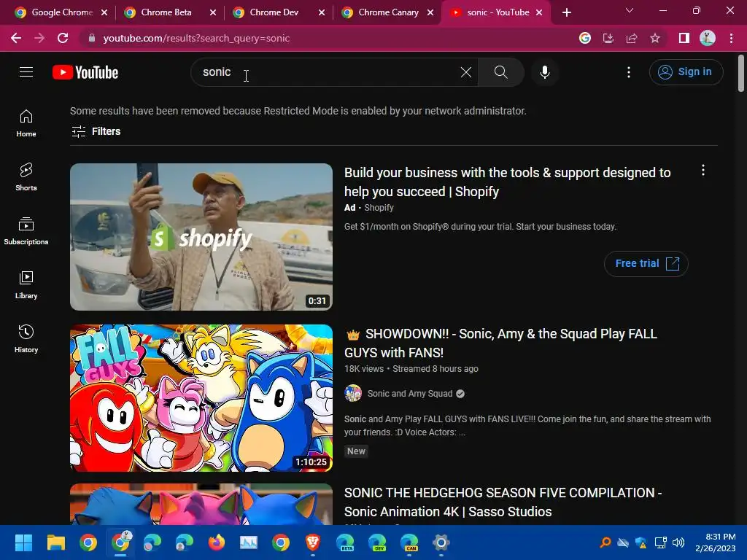Click the Free trial button
Viewport: 747px width, 560px height.
click(646, 263)
